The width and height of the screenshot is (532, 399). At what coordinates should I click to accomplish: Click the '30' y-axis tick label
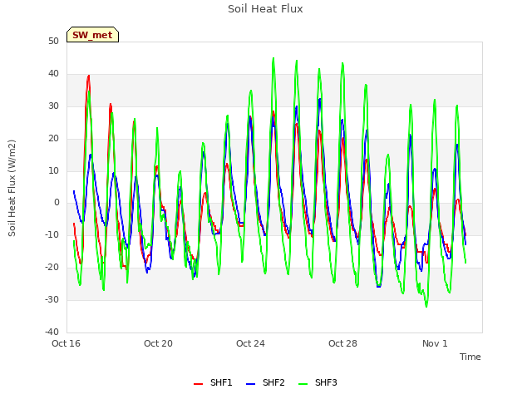[53, 106]
